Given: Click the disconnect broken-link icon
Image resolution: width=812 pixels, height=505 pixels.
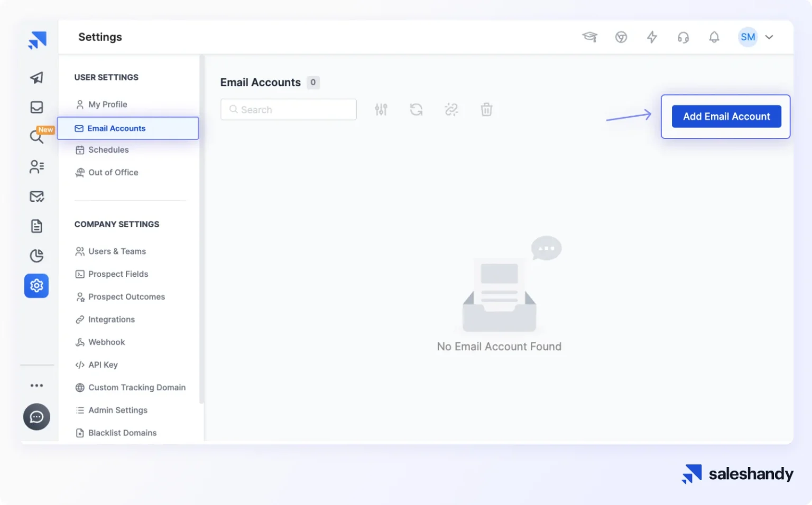Looking at the screenshot, I should point(451,109).
